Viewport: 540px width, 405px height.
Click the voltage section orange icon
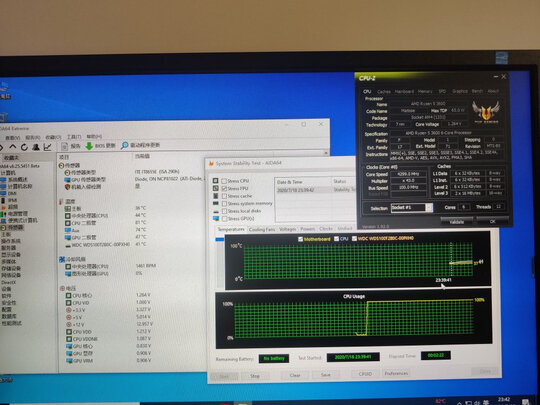(62, 288)
